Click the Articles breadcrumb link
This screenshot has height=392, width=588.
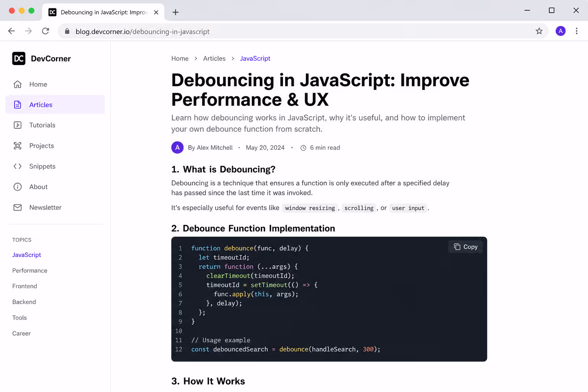coord(214,59)
